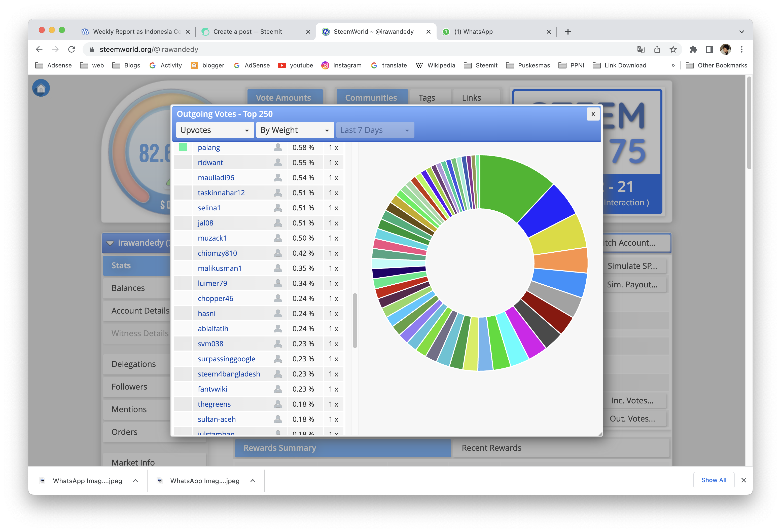781x532 pixels.
Task: Open the Wikipedia bookmark
Action: [x=435, y=65]
